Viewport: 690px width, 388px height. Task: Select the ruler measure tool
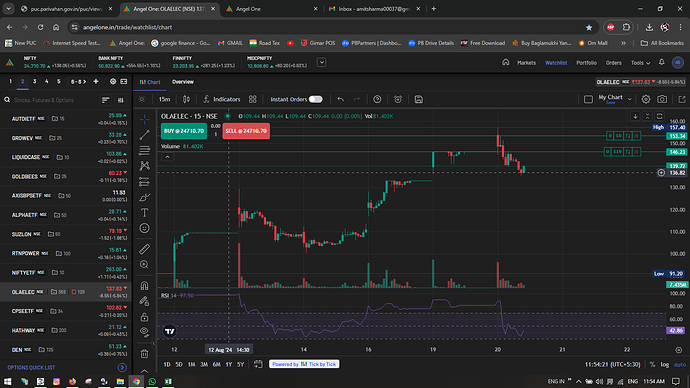click(x=144, y=249)
